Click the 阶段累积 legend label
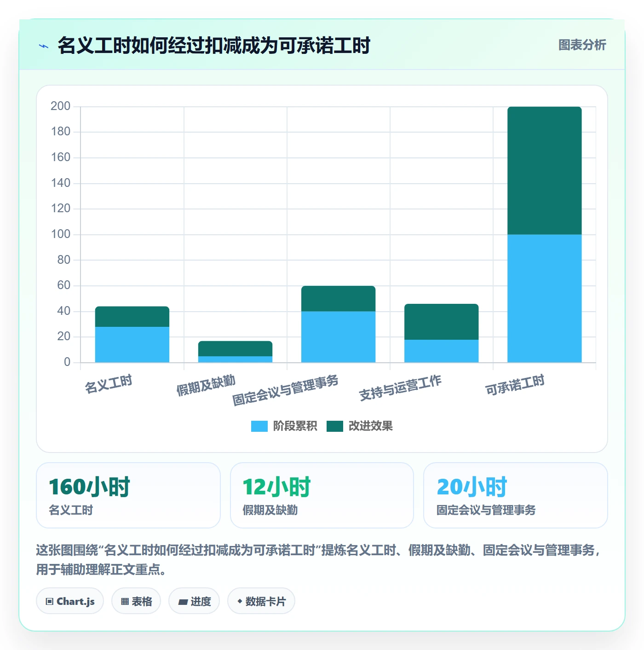Viewport: 644px width, 650px height. click(x=295, y=426)
